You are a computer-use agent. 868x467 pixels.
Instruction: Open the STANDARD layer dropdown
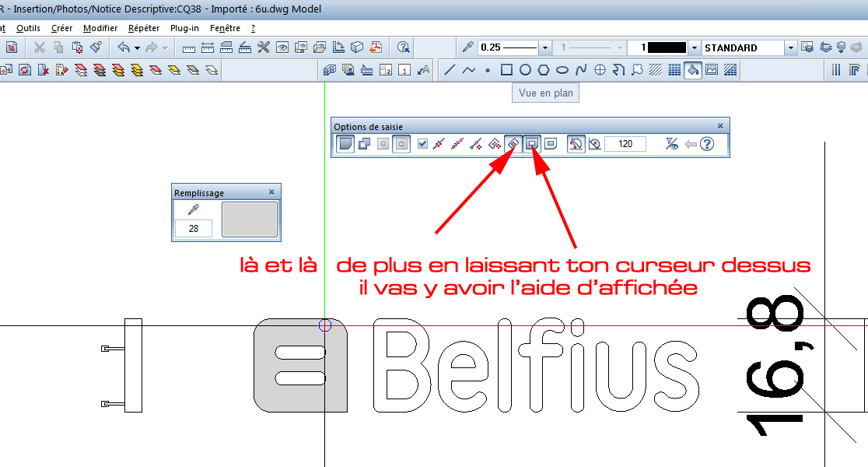(x=791, y=47)
